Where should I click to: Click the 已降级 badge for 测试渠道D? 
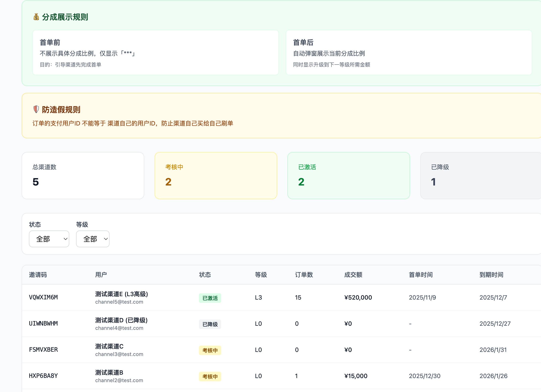pyautogui.click(x=210, y=324)
